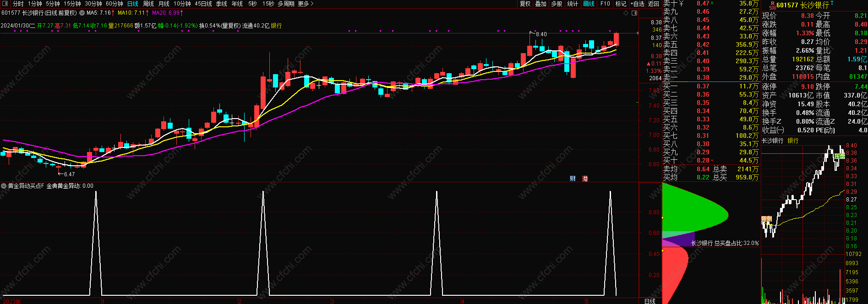Click the 银行 sector link above mini chart
The height and width of the screenshot is (304, 868).
[793, 141]
